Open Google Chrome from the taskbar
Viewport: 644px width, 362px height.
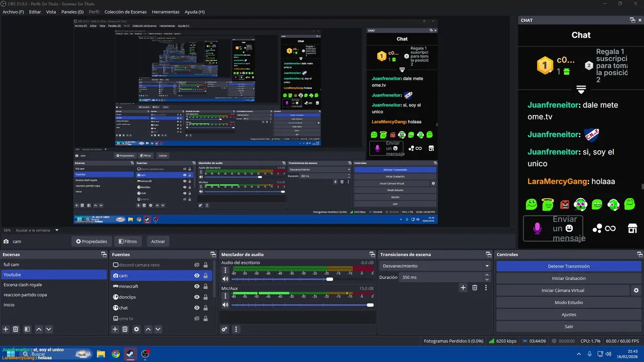click(116, 354)
